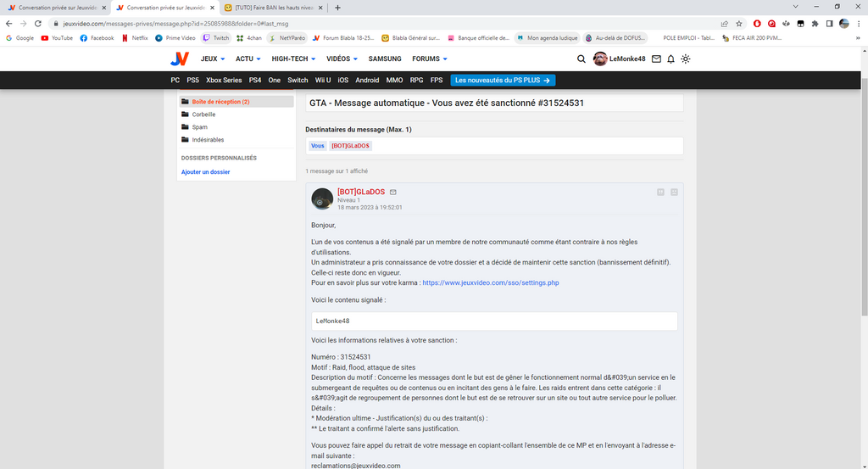Open browser side panel icon
The width and height of the screenshot is (868, 469).
click(x=829, y=24)
